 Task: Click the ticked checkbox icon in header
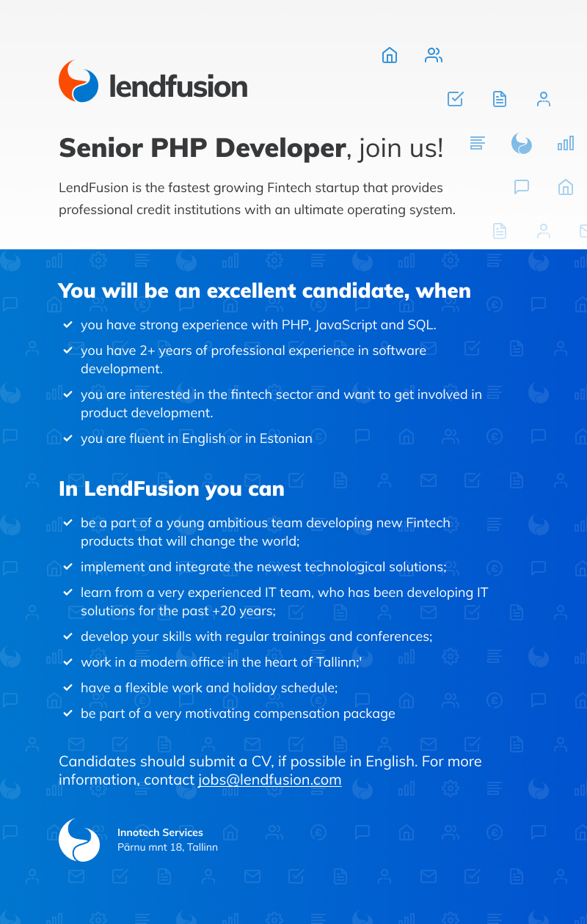pyautogui.click(x=456, y=99)
